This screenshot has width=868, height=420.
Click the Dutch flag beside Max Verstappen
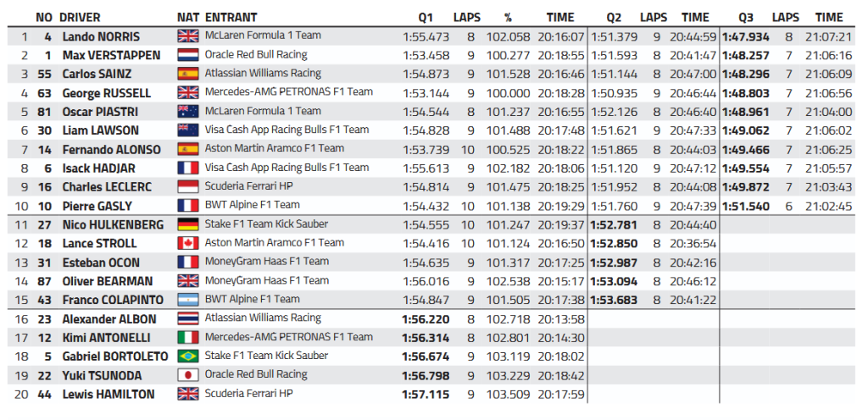(x=187, y=55)
